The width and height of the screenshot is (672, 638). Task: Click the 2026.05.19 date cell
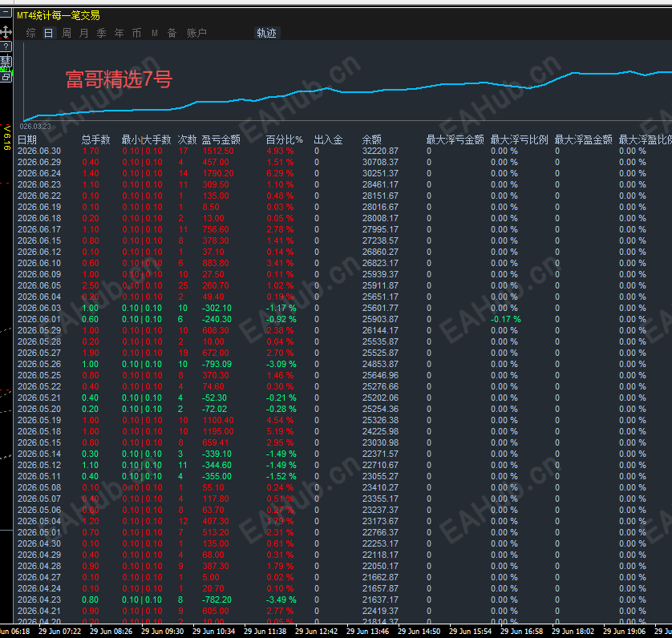coord(39,420)
